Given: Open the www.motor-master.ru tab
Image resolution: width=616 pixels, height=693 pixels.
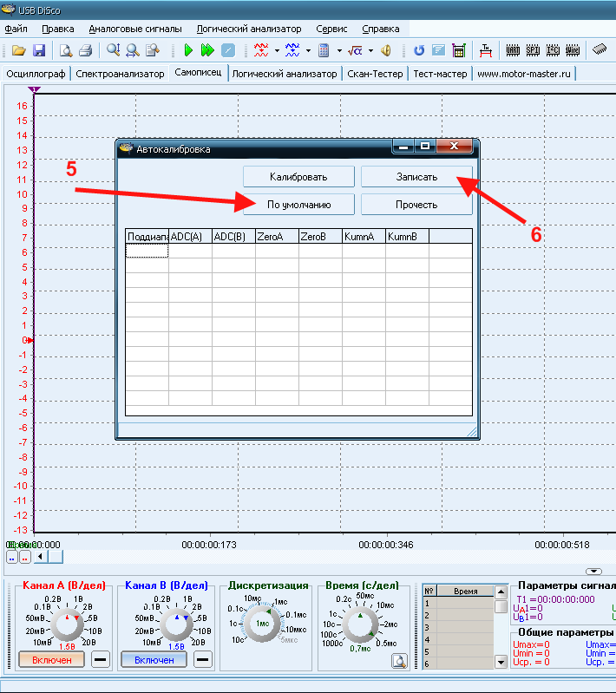Looking at the screenshot, I should (x=523, y=74).
